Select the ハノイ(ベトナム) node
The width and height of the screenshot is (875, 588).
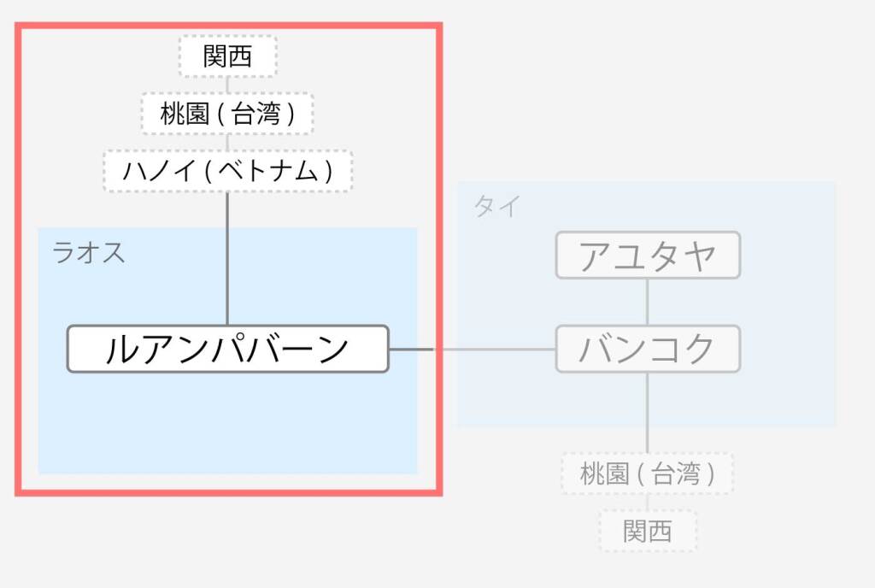point(227,171)
